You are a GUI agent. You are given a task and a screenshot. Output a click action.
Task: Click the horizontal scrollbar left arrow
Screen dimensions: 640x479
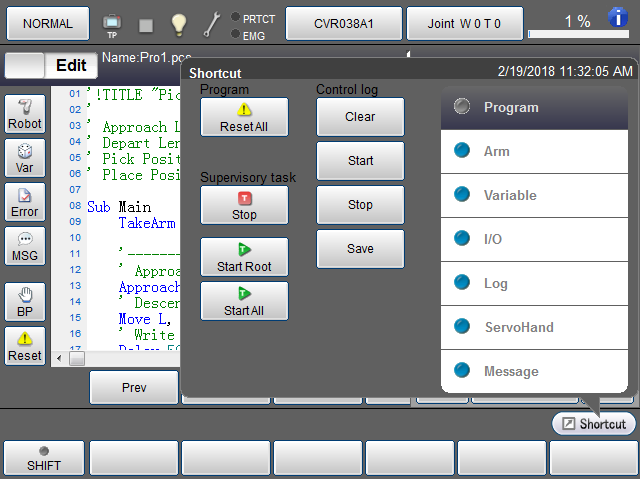coord(61,357)
